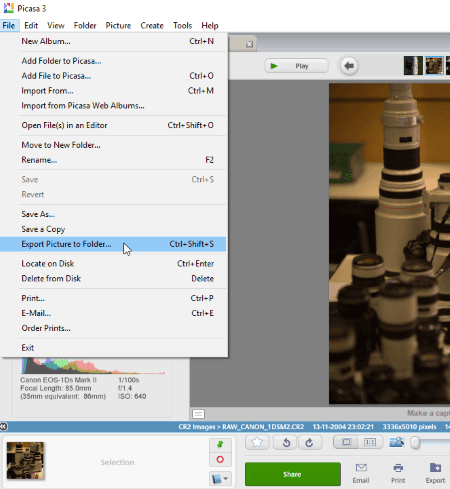Click the zoom slider handle

coord(415,443)
